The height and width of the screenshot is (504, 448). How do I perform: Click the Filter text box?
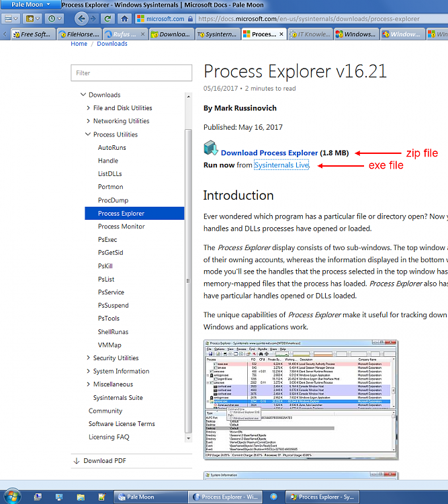[132, 73]
